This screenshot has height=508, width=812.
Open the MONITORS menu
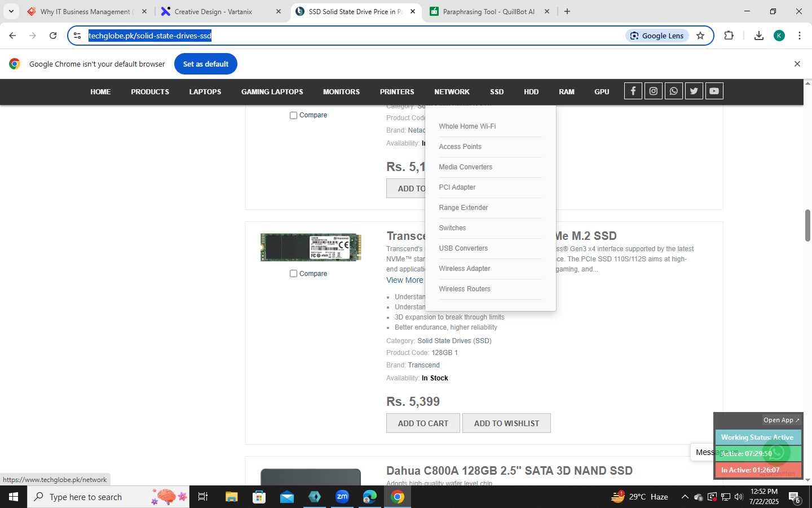[x=341, y=92]
